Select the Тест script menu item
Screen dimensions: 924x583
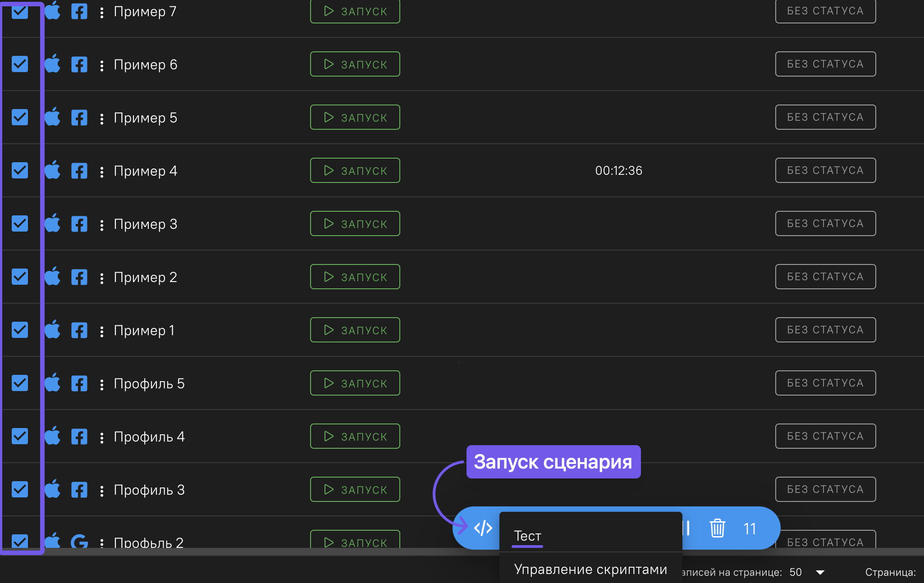[528, 536]
